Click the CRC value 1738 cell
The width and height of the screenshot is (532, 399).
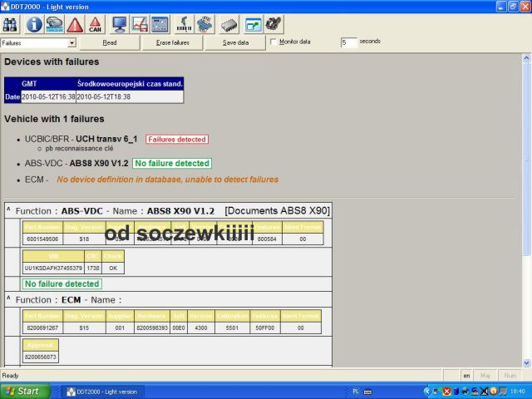(x=93, y=268)
